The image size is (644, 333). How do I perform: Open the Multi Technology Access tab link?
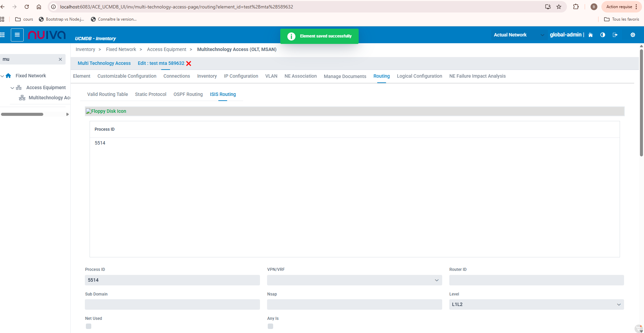[104, 63]
